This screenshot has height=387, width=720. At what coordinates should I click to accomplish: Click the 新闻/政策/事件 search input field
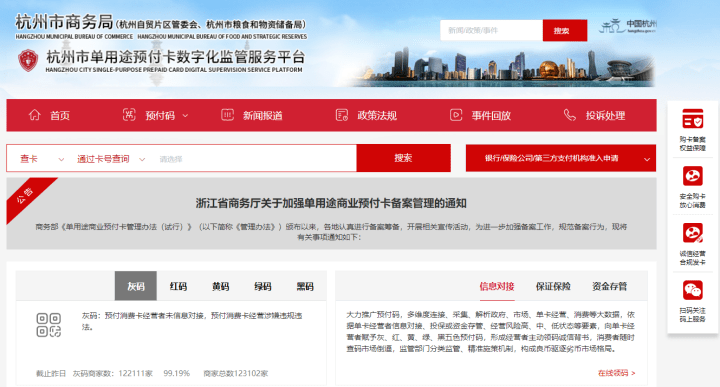491,30
